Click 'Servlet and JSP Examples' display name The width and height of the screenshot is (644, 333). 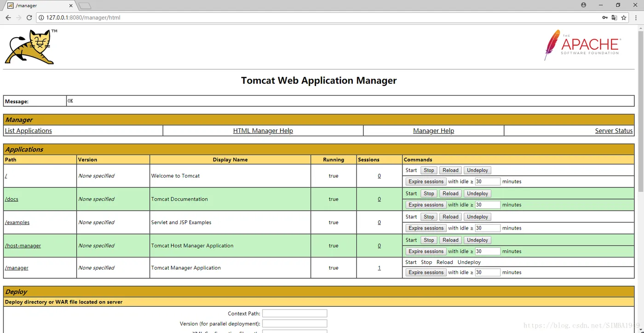181,222
